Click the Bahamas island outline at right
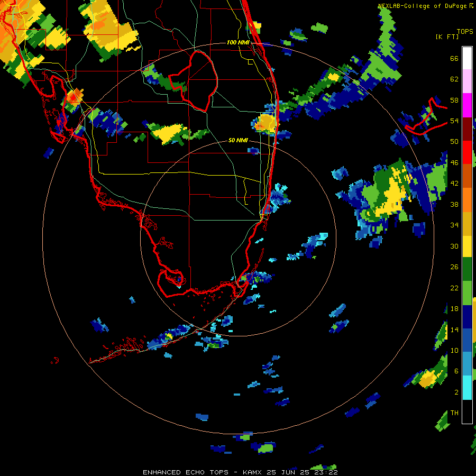The image size is (476, 476). 426,117
